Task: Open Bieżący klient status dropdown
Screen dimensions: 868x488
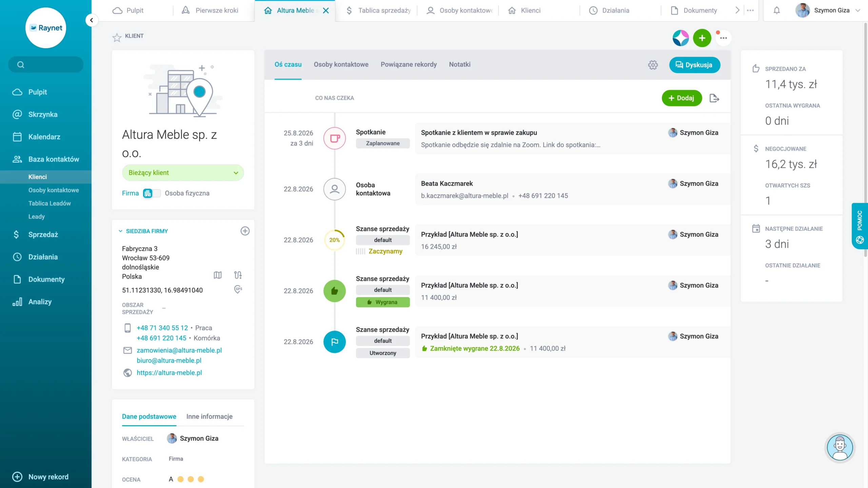Action: point(183,173)
